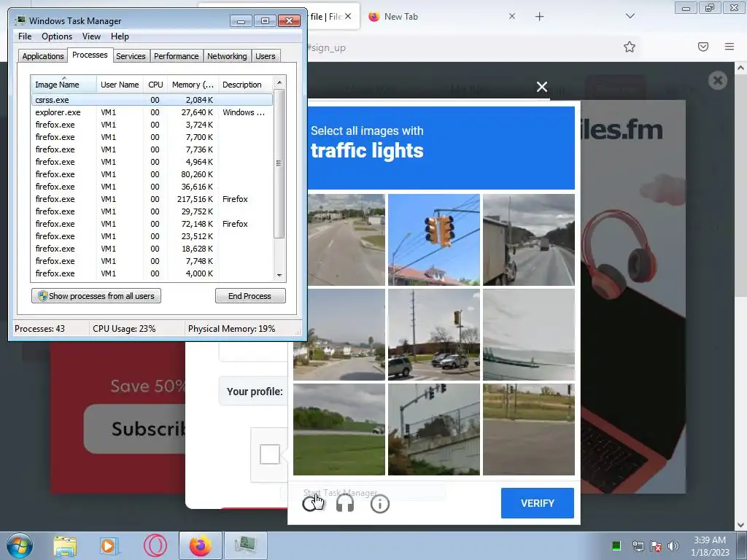The width and height of the screenshot is (747, 560).
Task: Select the bridge and cloudy sky captcha image
Action: tap(529, 335)
